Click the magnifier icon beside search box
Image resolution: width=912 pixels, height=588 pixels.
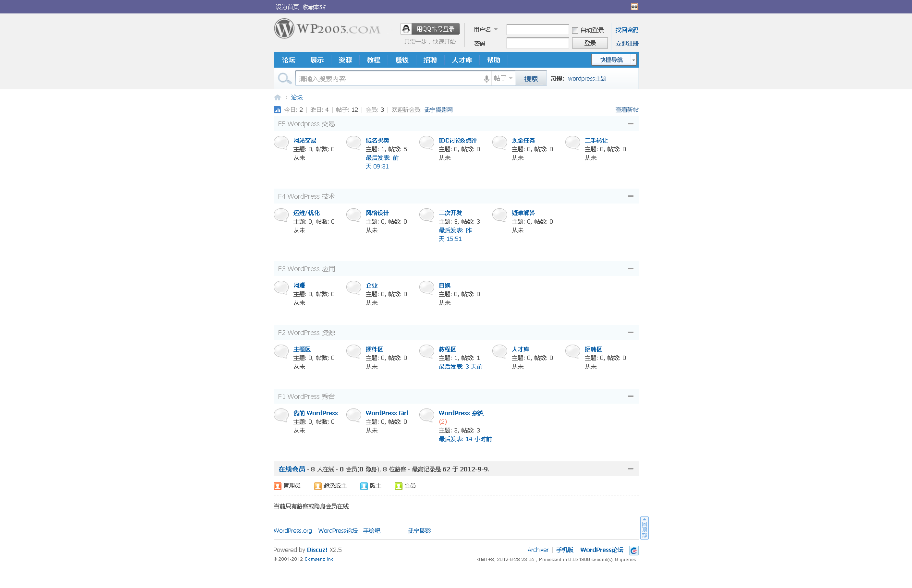pyautogui.click(x=284, y=78)
